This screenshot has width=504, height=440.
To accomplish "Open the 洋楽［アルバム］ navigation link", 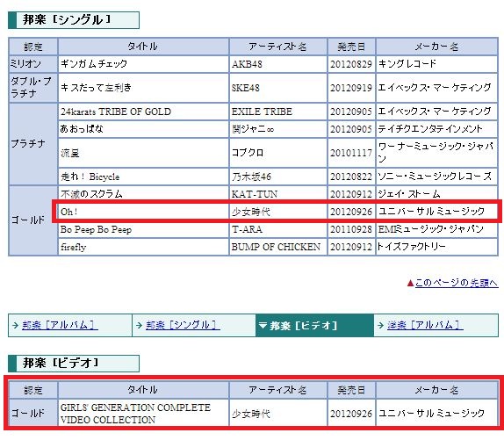I will pos(425,325).
